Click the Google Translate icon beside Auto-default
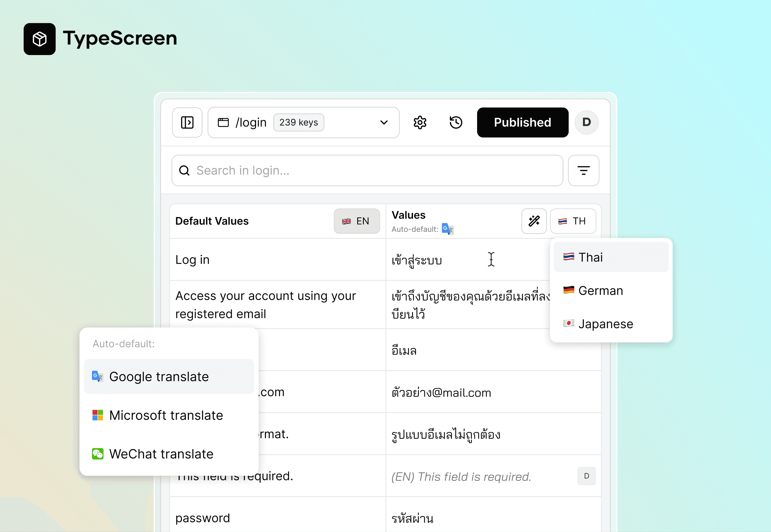This screenshot has height=532, width=771. tap(447, 229)
